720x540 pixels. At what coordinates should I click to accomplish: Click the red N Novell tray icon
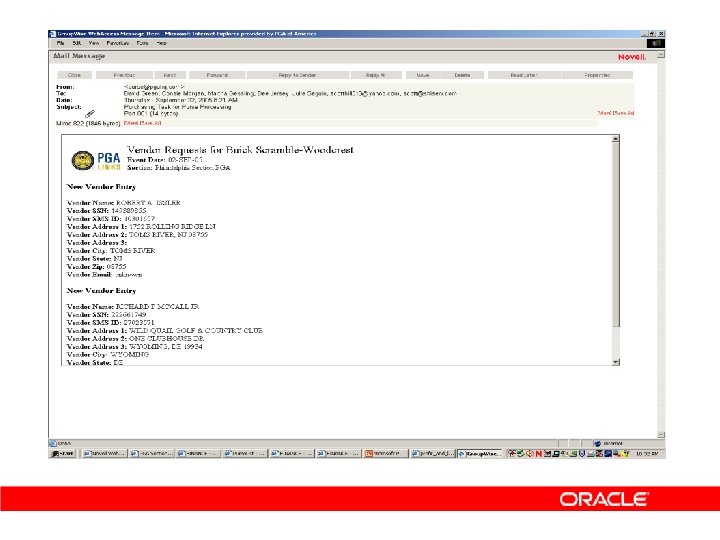pyautogui.click(x=539, y=454)
